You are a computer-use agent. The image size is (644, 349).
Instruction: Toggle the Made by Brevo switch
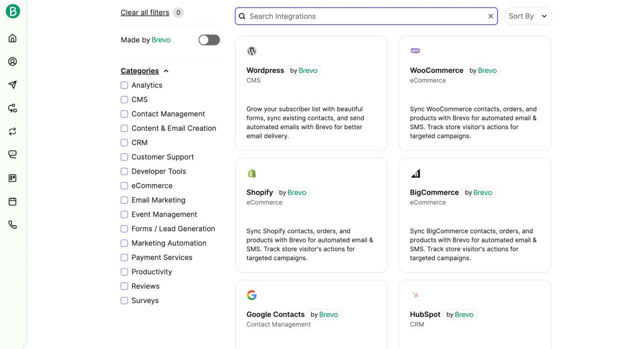click(x=209, y=40)
